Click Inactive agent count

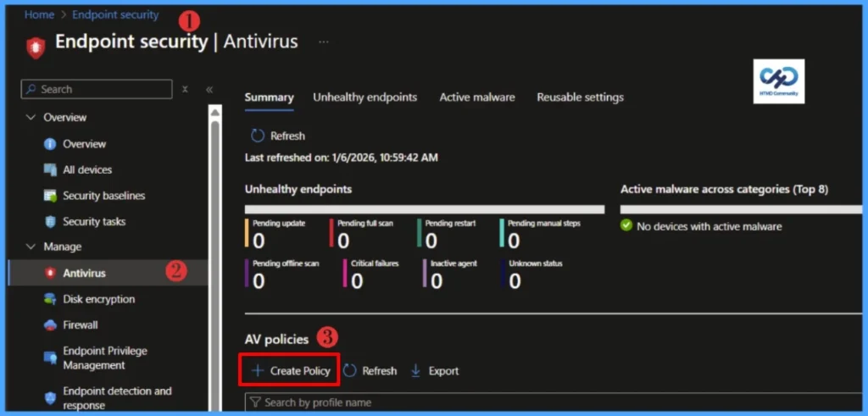437,281
